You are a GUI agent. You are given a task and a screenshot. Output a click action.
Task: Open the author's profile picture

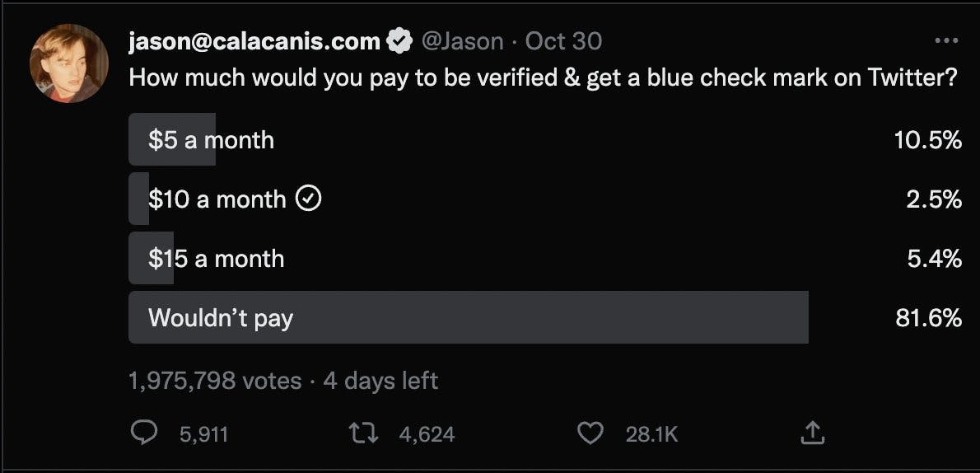click(x=69, y=63)
